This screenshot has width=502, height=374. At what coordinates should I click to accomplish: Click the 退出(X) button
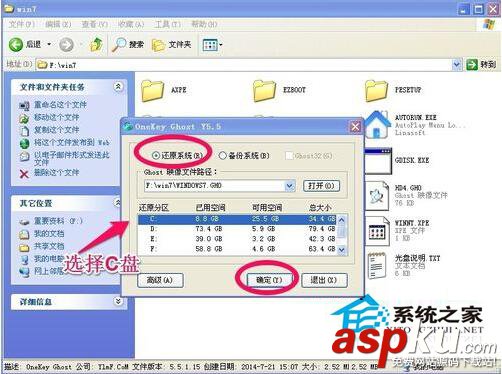324,280
